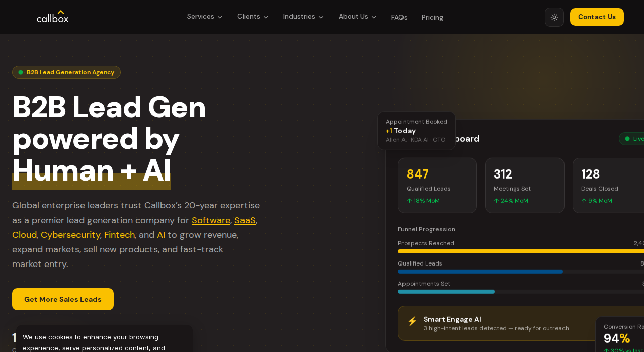Viewport: 644px width, 352px height.
Task: Click the Callbox logo
Action: (x=53, y=17)
